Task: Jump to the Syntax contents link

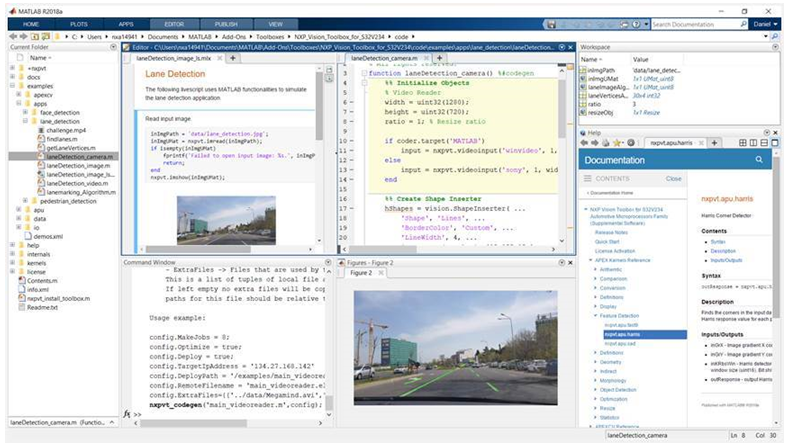Action: (718, 242)
